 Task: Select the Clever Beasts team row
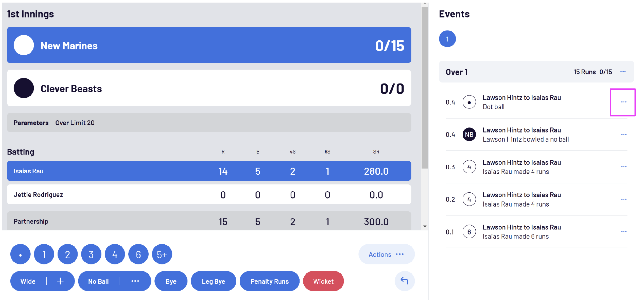pos(209,88)
